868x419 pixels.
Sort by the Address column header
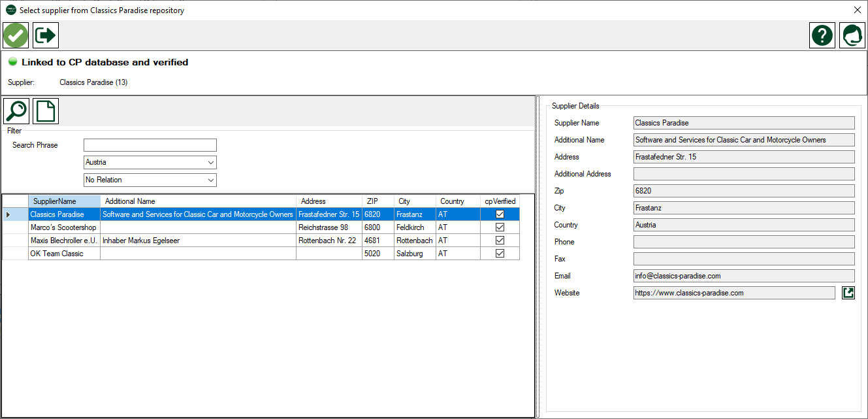329,201
